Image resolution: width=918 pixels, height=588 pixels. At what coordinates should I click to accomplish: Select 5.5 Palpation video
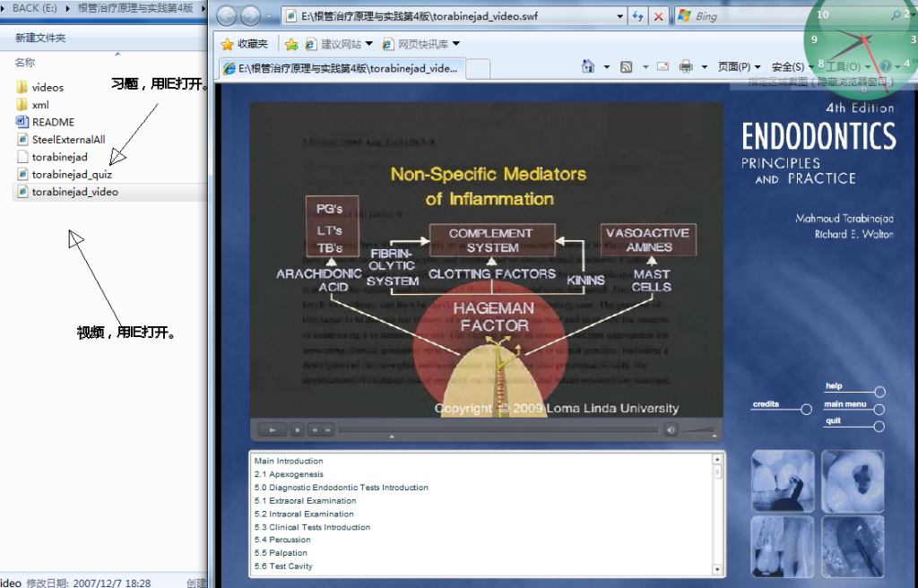(281, 553)
